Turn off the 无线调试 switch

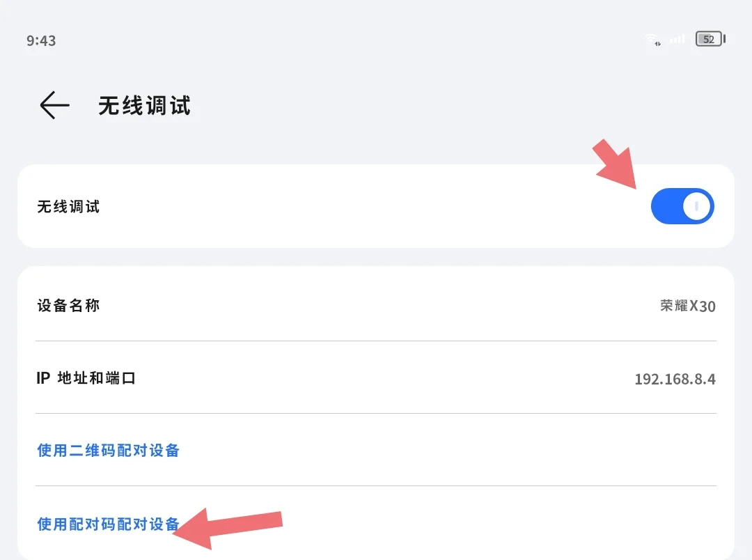click(x=682, y=206)
